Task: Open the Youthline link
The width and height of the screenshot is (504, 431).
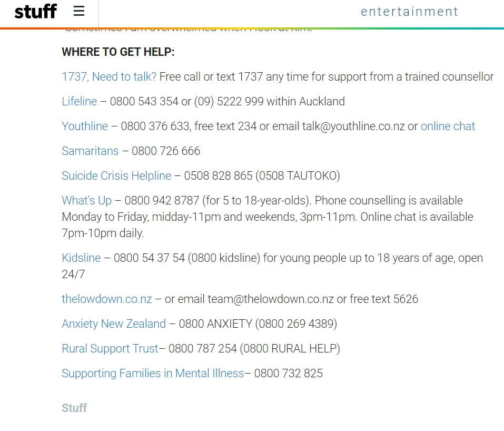Action: point(85,126)
